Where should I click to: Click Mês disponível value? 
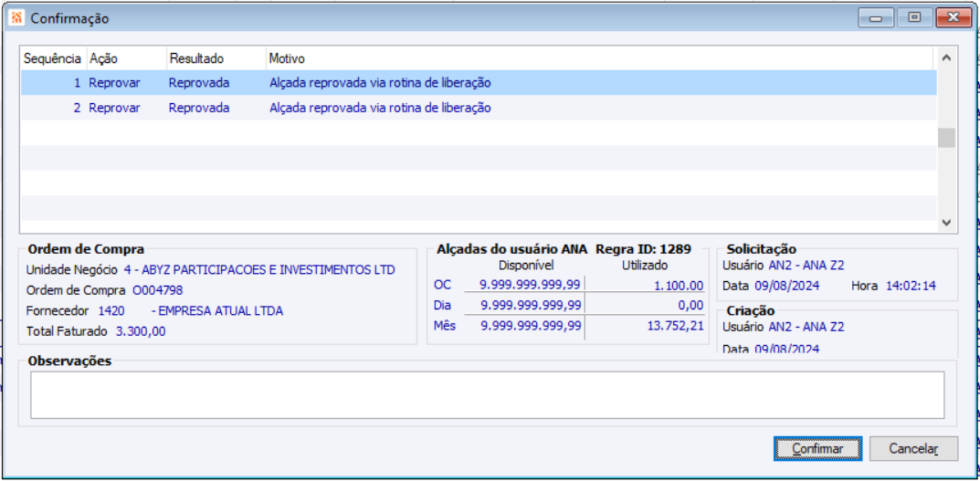coord(531,326)
